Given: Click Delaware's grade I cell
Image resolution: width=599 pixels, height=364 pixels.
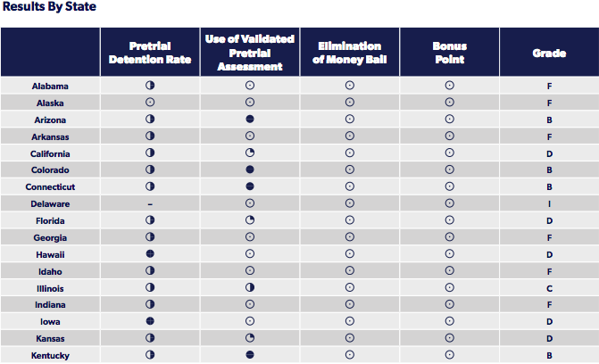Looking at the screenshot, I should (549, 204).
